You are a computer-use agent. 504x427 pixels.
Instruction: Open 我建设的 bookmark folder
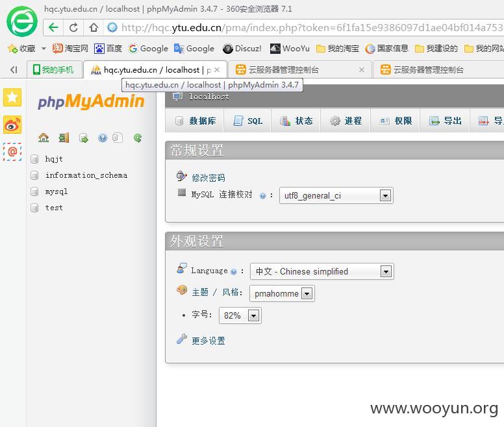click(x=436, y=49)
